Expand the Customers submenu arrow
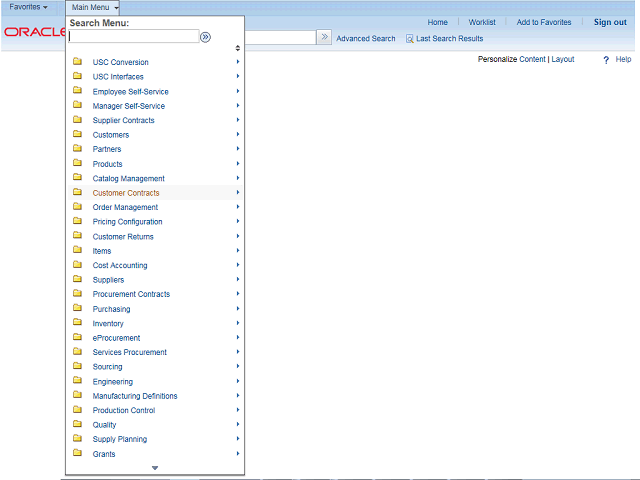 pos(238,134)
